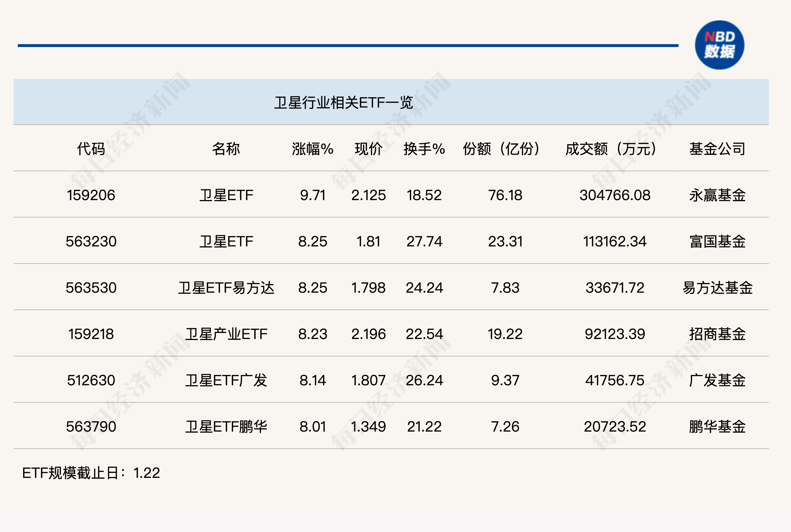Screen dimensions: 791x532
Task: Click 卫星产业ETF name cell
Action: click(226, 334)
